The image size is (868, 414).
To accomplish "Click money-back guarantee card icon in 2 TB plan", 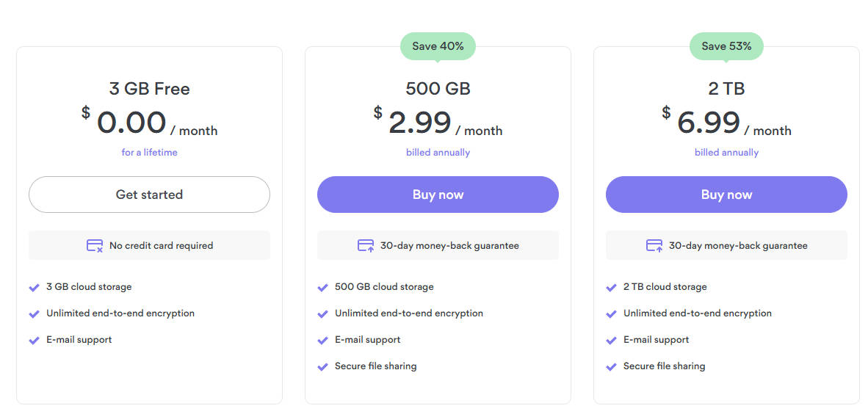I will coord(655,246).
